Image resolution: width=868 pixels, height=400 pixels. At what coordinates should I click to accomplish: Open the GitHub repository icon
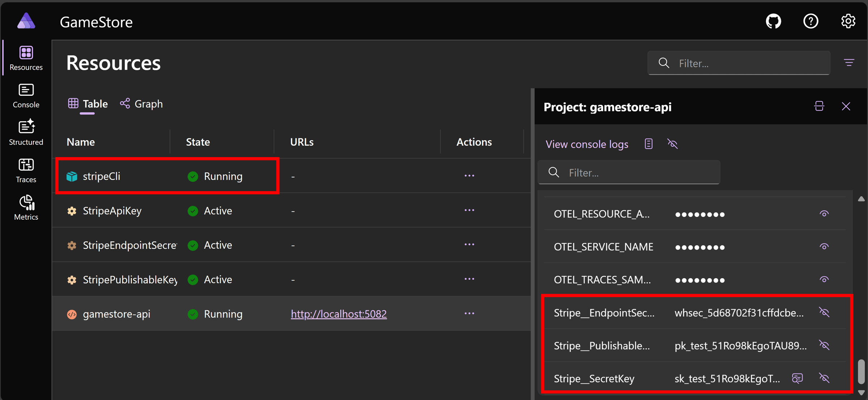click(773, 21)
